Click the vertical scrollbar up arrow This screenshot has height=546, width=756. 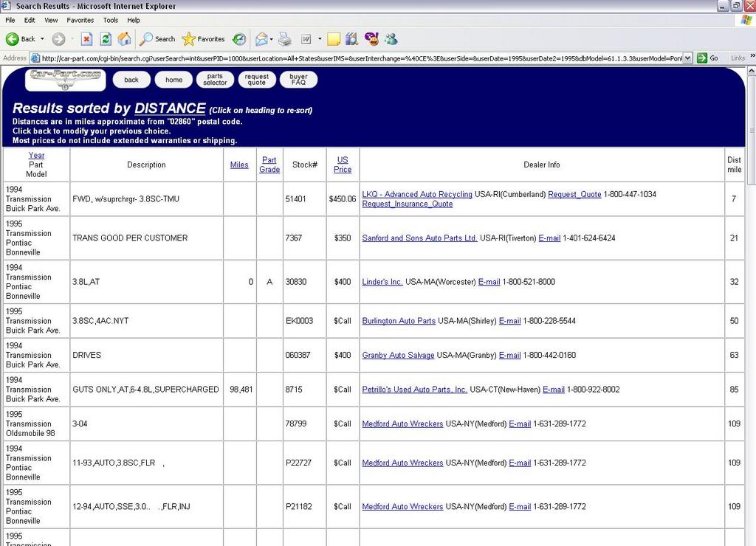pyautogui.click(x=751, y=71)
